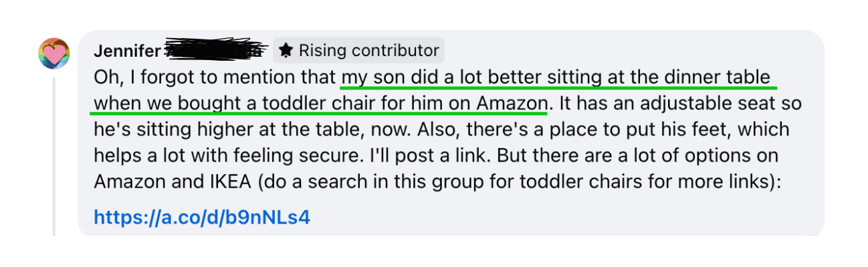The width and height of the screenshot is (868, 267).
Task: Open the commenter name Jennifer
Action: pos(127,51)
